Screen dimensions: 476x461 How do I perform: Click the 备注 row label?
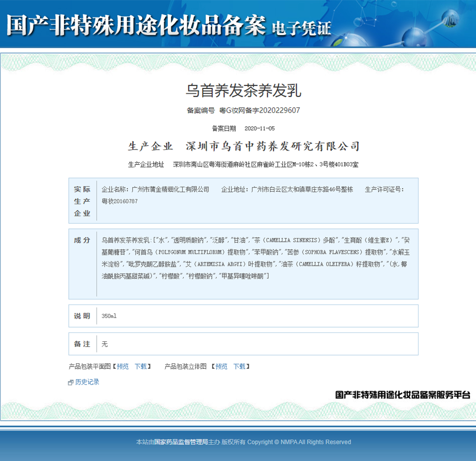coord(82,344)
